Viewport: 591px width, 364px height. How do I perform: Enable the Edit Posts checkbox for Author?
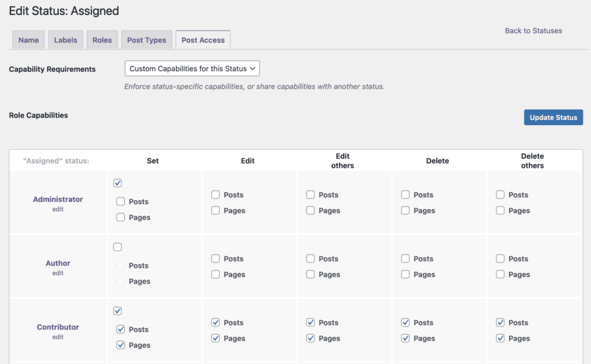pos(216,258)
